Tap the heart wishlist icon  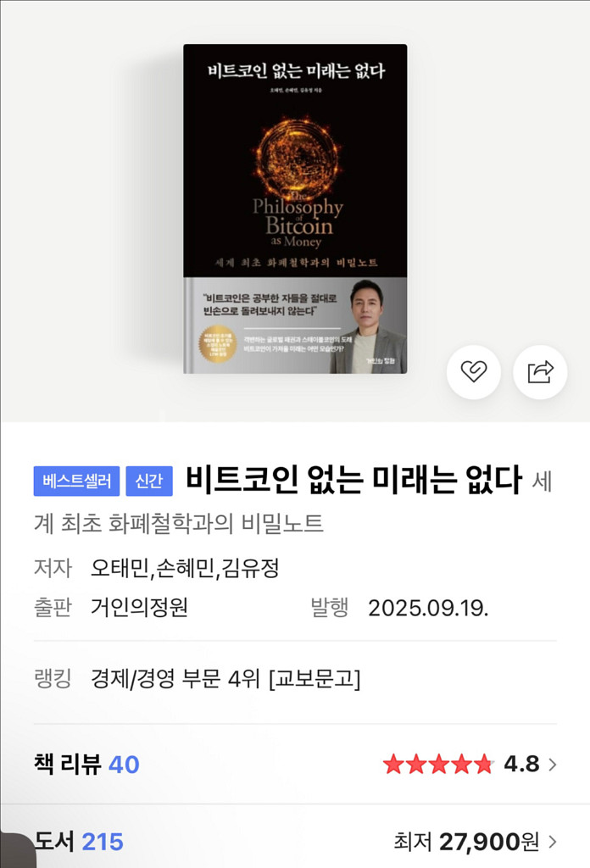[474, 371]
